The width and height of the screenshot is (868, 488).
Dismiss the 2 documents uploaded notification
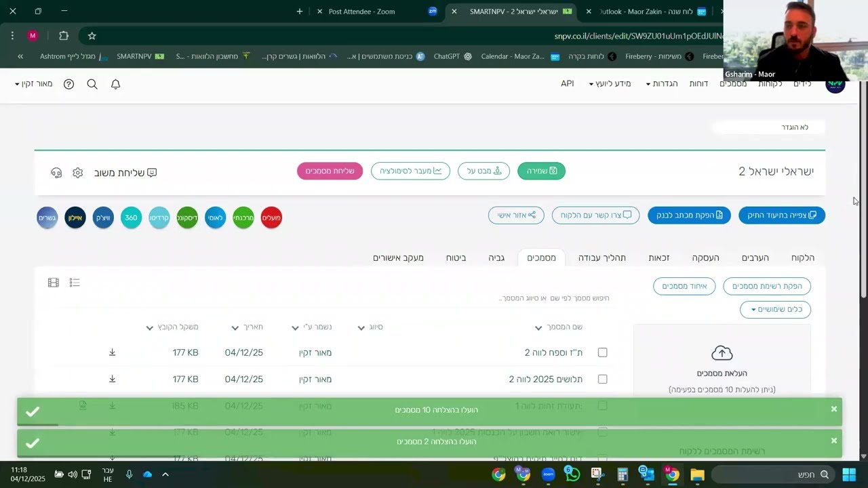pyautogui.click(x=834, y=441)
